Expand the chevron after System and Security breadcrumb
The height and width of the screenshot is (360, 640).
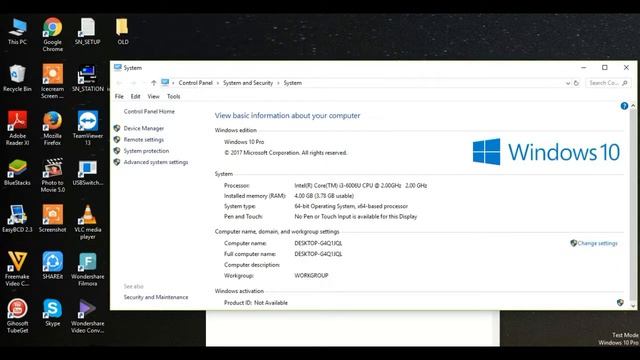[x=278, y=83]
